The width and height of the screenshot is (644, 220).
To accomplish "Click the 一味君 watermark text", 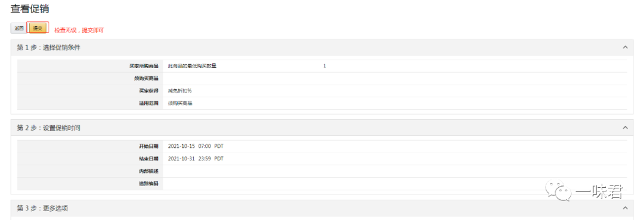I will pos(599,191).
